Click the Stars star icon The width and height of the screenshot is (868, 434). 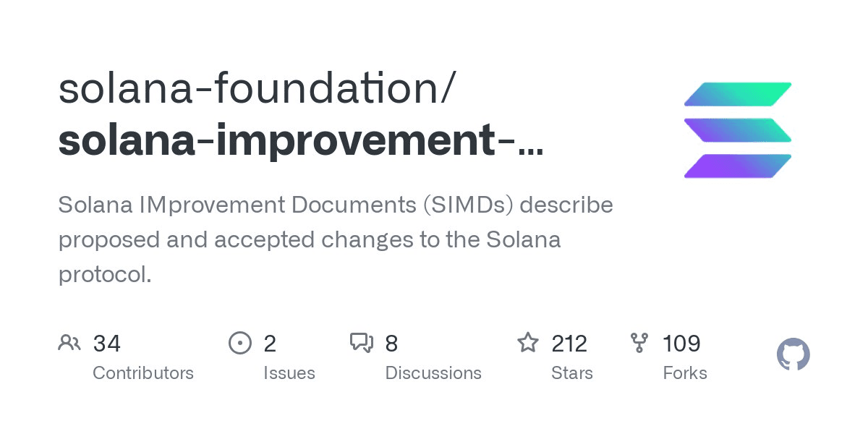click(528, 343)
